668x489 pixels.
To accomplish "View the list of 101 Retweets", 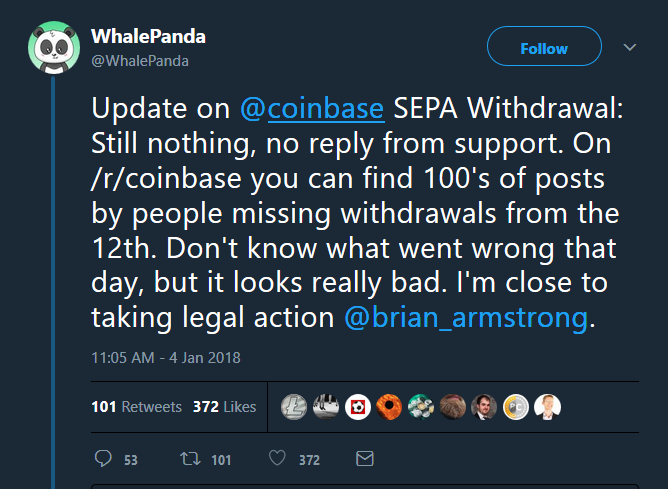I will (x=136, y=407).
